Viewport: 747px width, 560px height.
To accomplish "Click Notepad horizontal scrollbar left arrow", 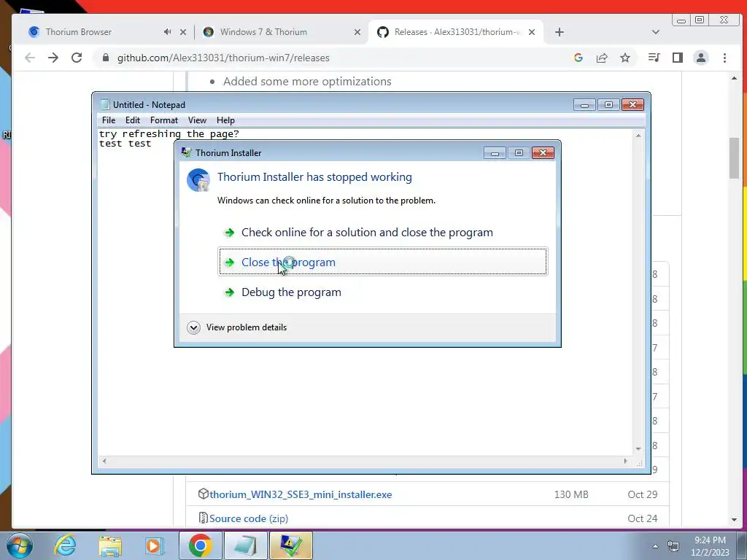I will tap(104, 461).
